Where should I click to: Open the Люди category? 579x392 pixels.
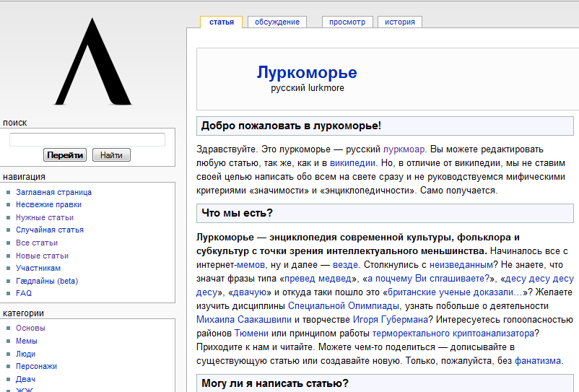point(25,354)
